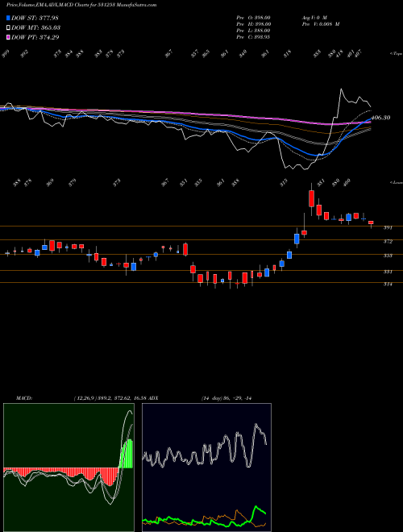Click the 'Pre L: 388.00' value
Image resolution: width=403 pixels, height=532 pixels.
click(253, 31)
